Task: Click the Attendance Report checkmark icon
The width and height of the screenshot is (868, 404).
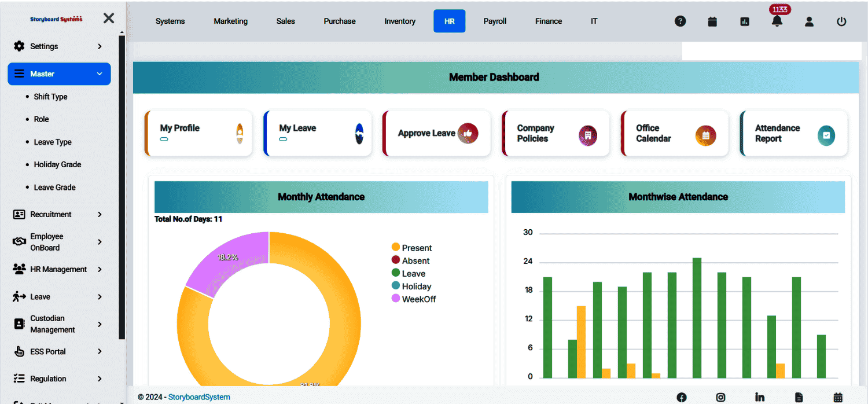Action: [x=826, y=135]
